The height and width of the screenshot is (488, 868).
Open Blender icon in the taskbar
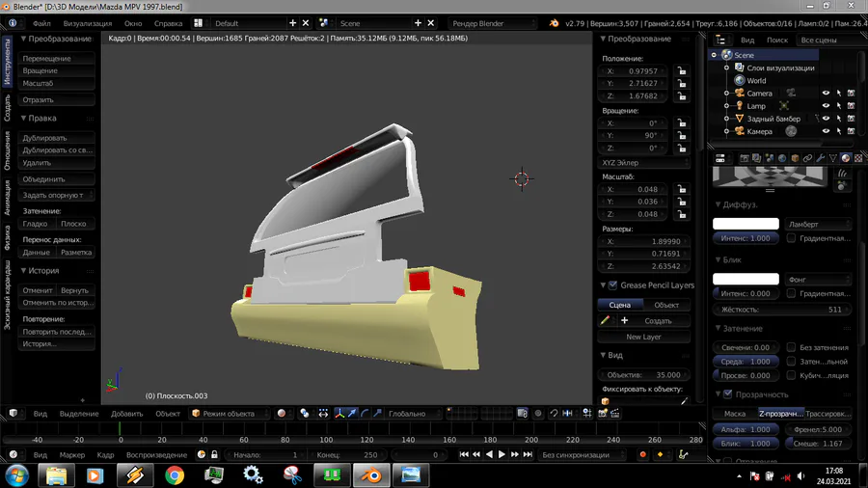click(371, 475)
